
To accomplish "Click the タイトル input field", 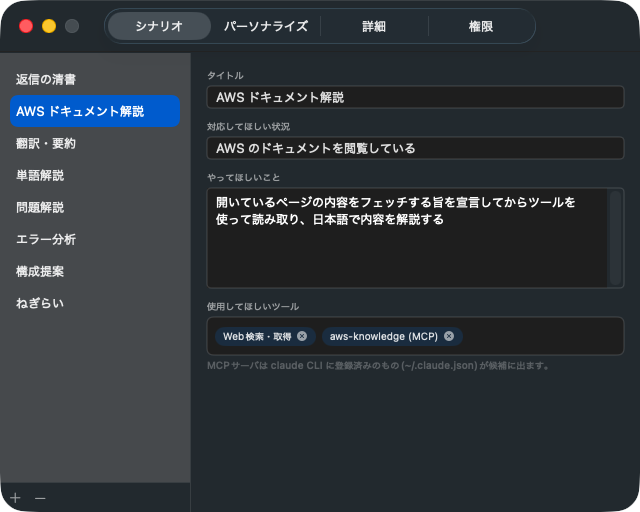I will point(416,97).
